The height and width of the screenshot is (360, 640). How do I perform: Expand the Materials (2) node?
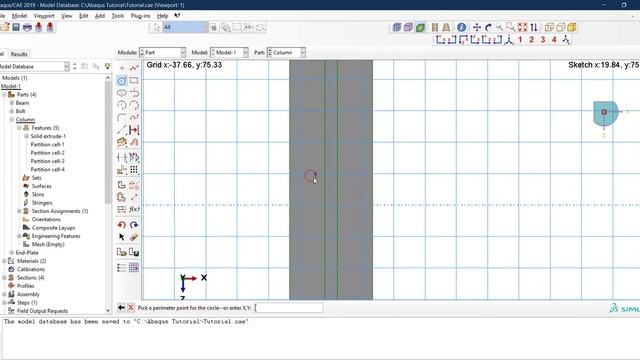tap(4, 261)
